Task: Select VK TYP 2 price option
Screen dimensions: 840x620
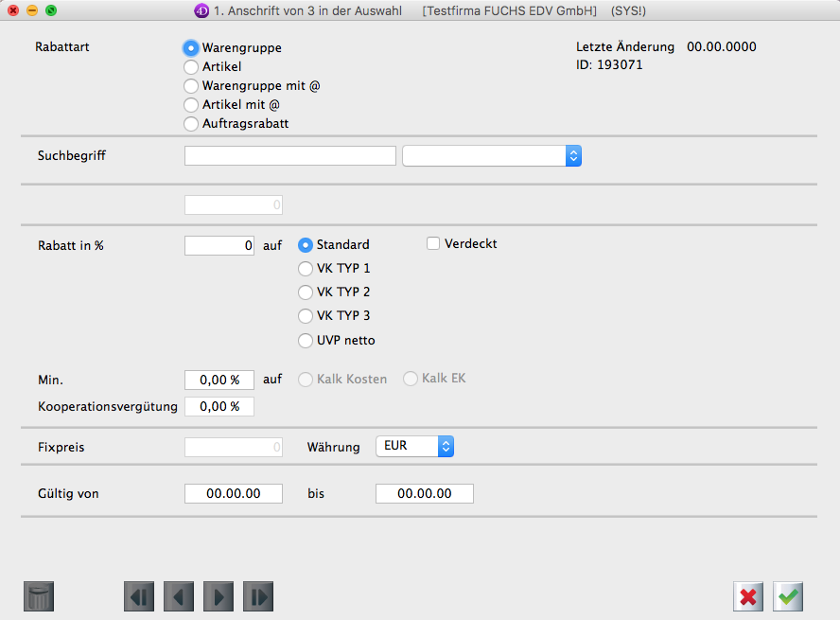Action: coord(306,292)
